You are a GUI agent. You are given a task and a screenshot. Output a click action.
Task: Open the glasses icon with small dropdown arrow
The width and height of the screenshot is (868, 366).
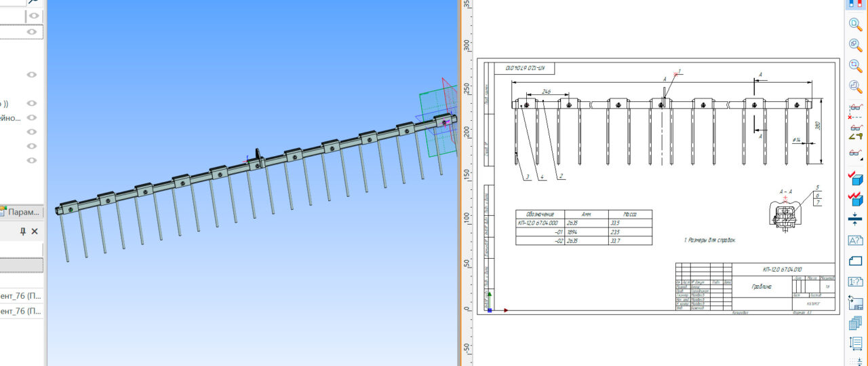point(855,153)
